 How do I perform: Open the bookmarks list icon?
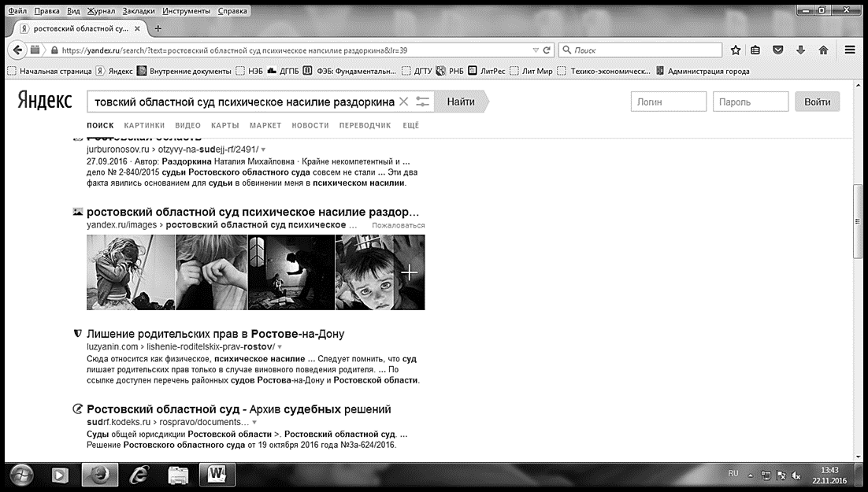pos(755,50)
